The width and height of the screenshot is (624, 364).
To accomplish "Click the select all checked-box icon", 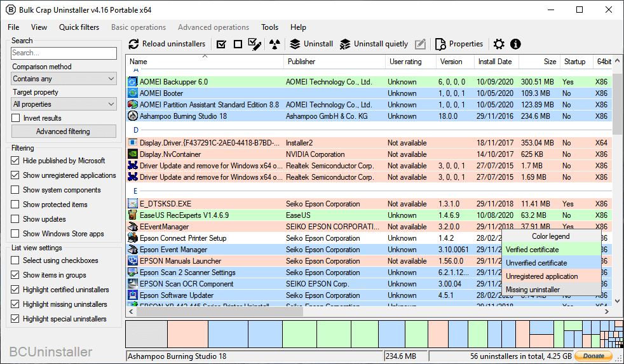I will [x=222, y=44].
